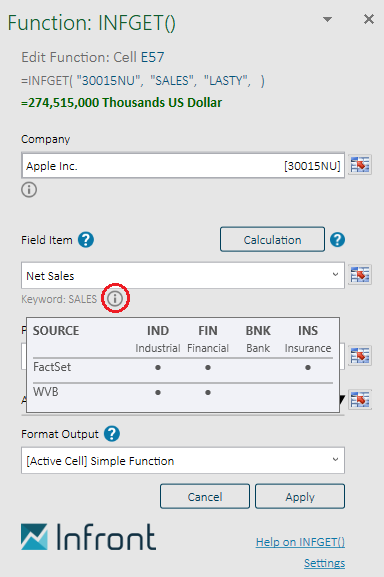Open task pane options dropdown arrow
This screenshot has height=577, width=384.
(x=327, y=19)
